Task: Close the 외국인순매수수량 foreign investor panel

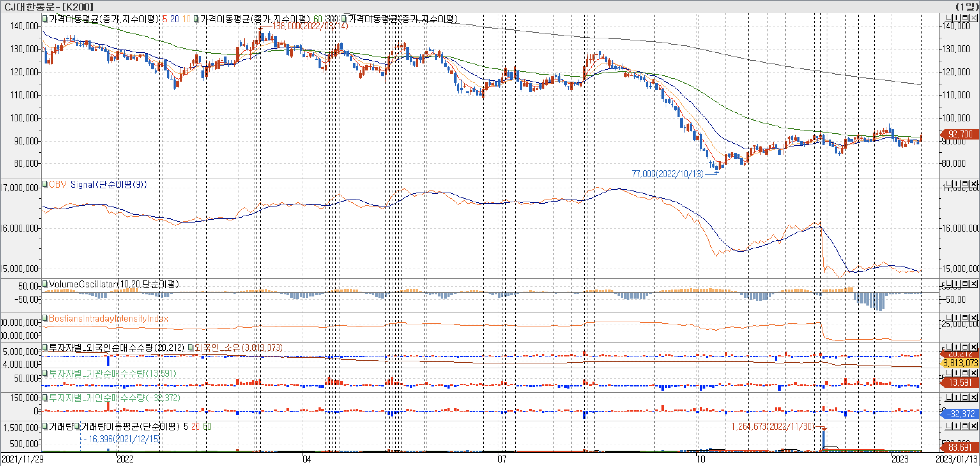Action: tap(974, 347)
